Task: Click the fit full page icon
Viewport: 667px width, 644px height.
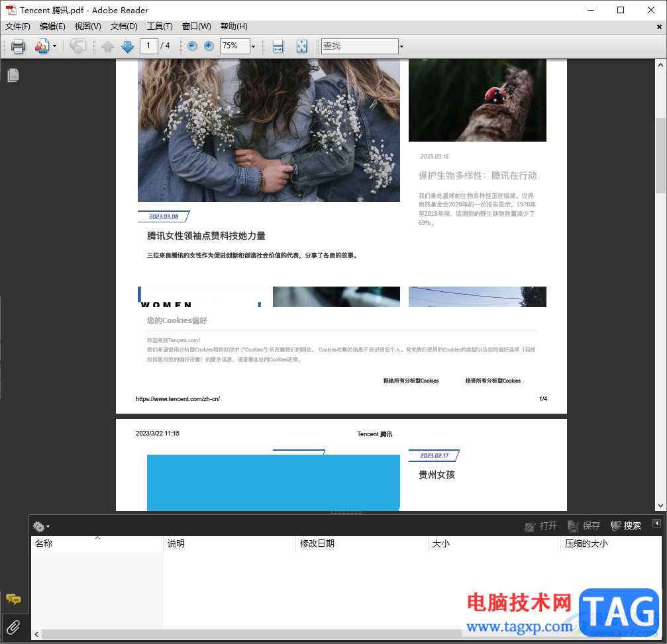Action: point(301,46)
